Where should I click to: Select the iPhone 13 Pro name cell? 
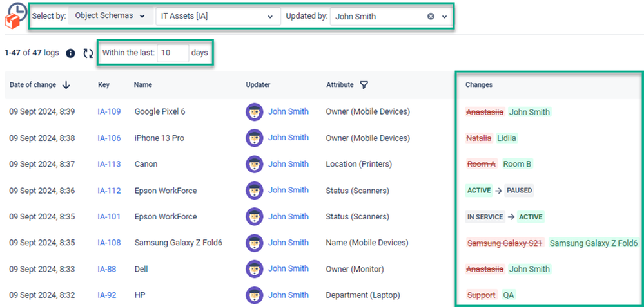pos(159,138)
